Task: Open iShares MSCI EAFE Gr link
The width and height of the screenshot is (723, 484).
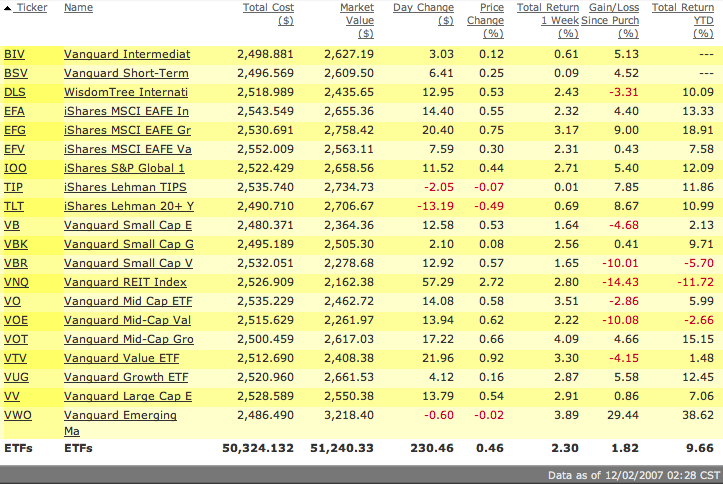Action: 127,130
